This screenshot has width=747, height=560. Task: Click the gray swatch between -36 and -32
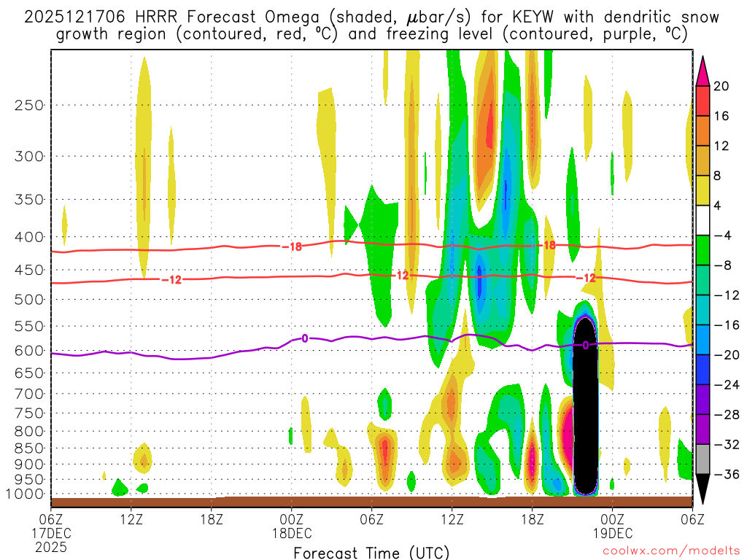point(703,459)
